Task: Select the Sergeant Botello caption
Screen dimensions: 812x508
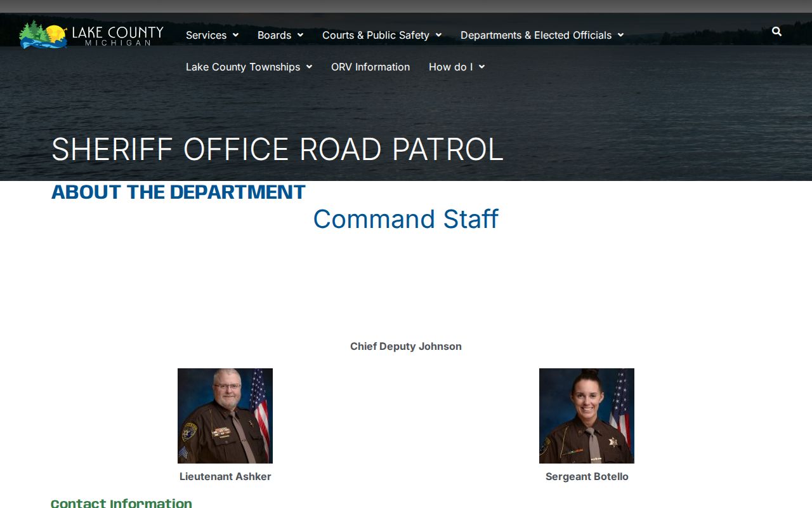Action: 587,476
